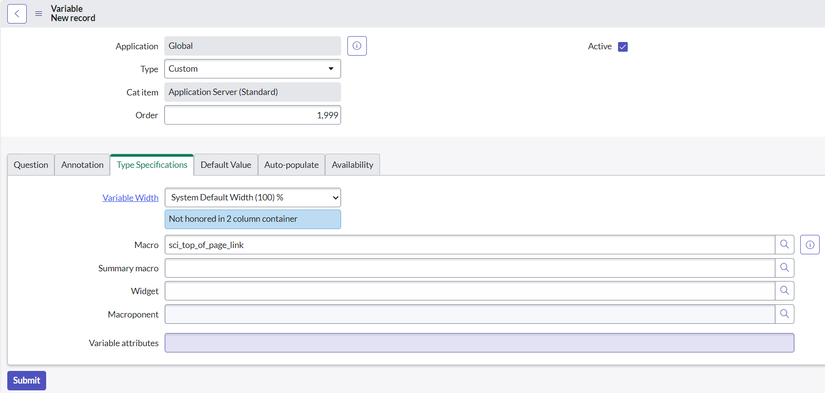Open the Default Value tab
Viewport: 825px width, 393px height.
[x=226, y=165]
